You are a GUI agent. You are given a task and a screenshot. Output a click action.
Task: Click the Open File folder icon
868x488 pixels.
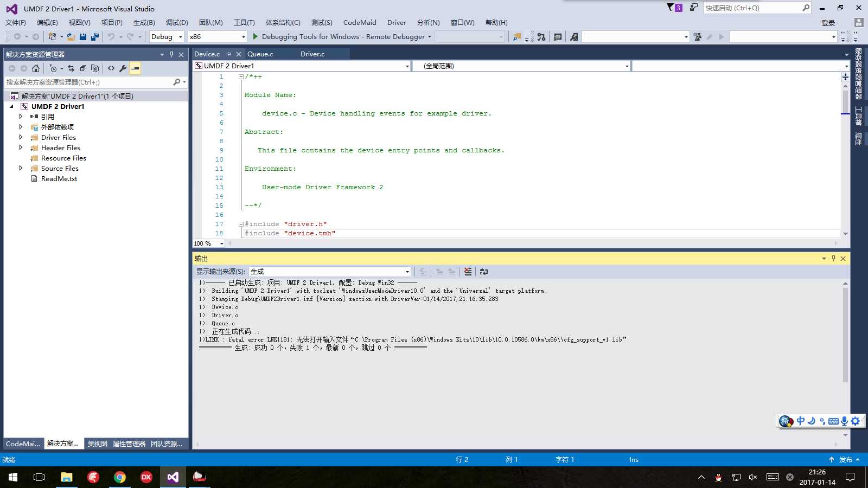pos(71,36)
